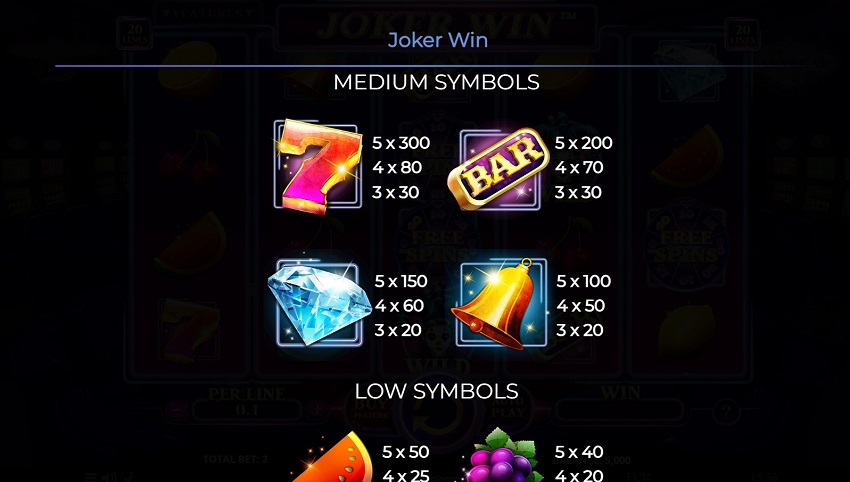Click the MEDIUM SYMBOLS heading
The height and width of the screenshot is (482, 850).
(436, 82)
